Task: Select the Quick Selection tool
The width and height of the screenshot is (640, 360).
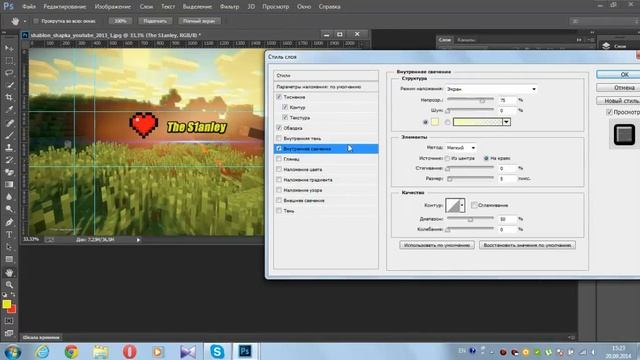Action: pyautogui.click(x=9, y=85)
